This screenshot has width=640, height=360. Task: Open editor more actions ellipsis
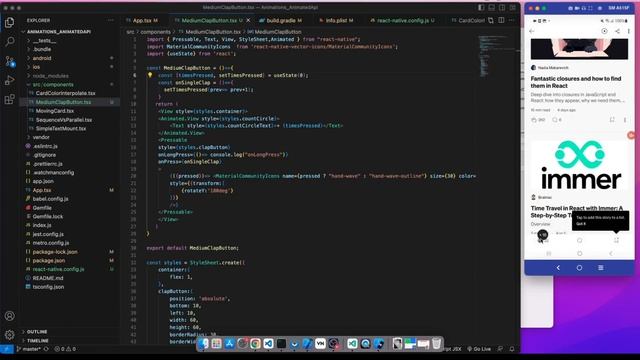[x=511, y=20]
